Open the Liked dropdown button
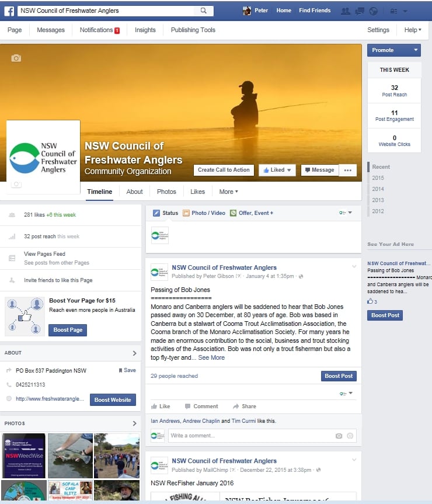 point(277,170)
